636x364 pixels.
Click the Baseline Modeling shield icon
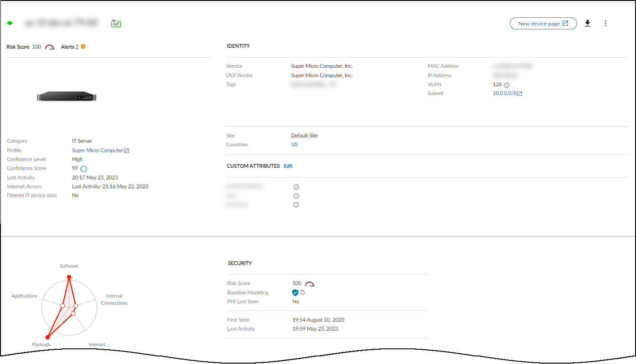click(x=295, y=293)
